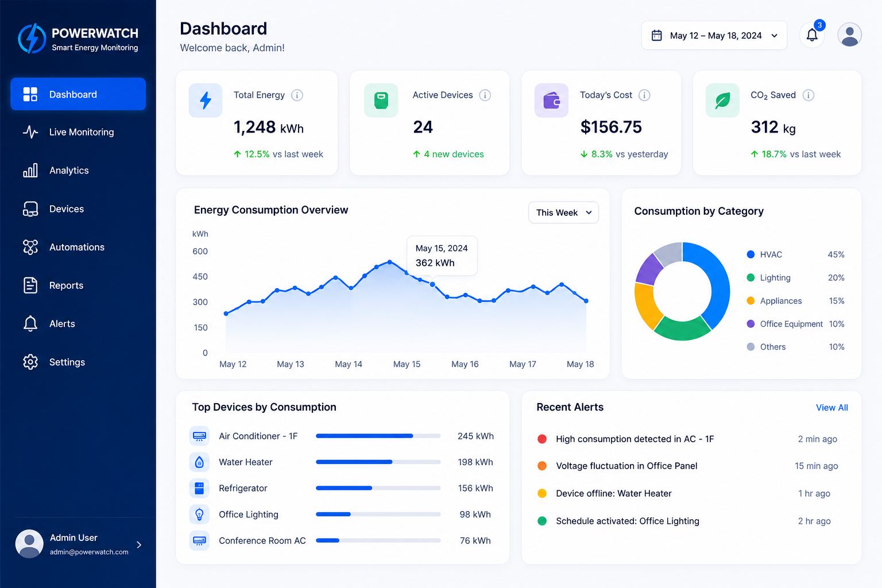Image resolution: width=882 pixels, height=588 pixels.
Task: Select Dashboard in the sidebar
Action: coord(78,94)
